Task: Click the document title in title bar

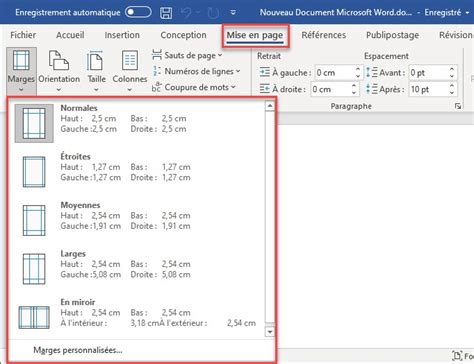Action: tap(336, 13)
